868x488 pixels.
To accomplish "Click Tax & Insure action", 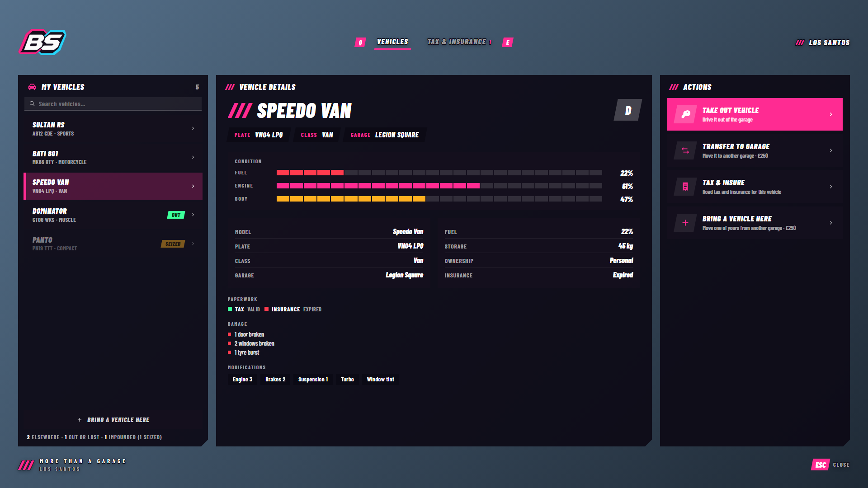I will [755, 187].
